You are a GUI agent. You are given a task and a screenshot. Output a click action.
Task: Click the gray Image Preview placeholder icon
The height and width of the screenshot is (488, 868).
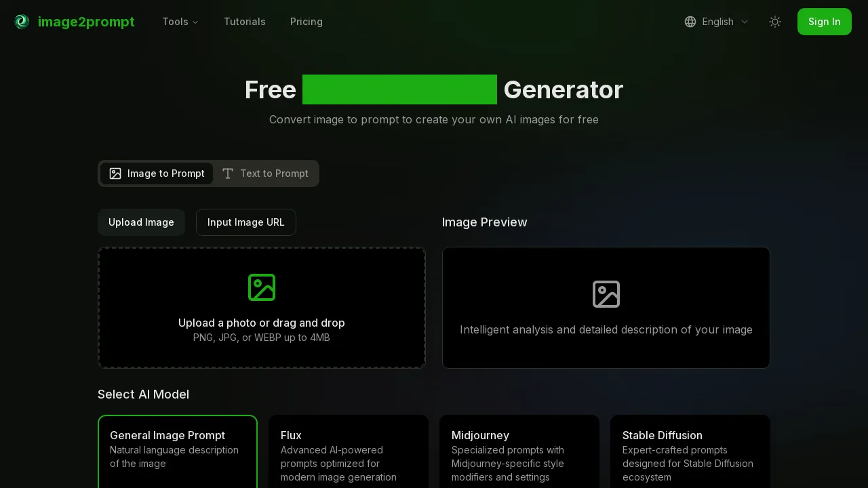606,294
